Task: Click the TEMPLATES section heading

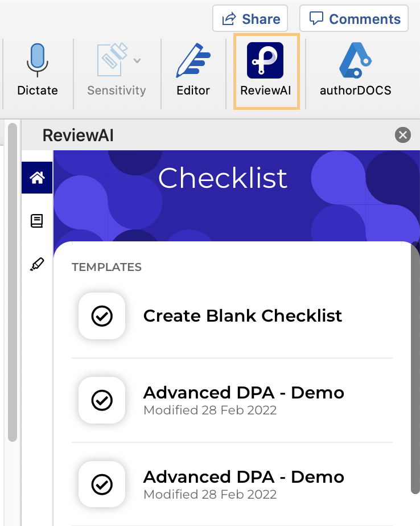Action: [x=106, y=267]
